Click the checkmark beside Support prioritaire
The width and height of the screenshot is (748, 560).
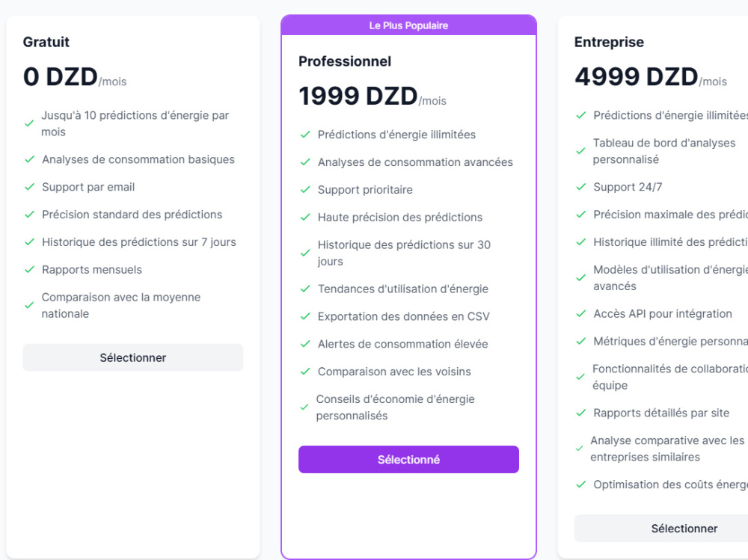[305, 189]
